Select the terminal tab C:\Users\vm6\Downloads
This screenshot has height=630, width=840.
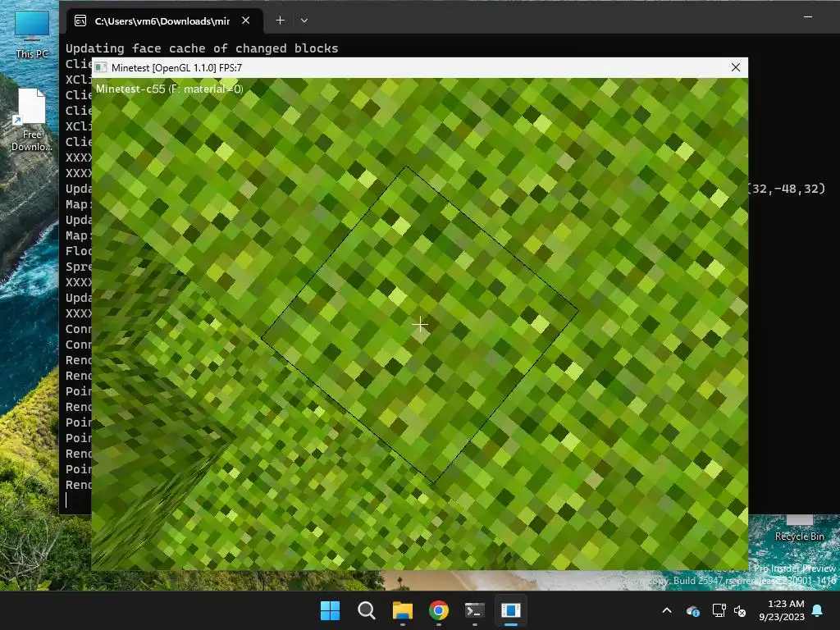pyautogui.click(x=164, y=21)
